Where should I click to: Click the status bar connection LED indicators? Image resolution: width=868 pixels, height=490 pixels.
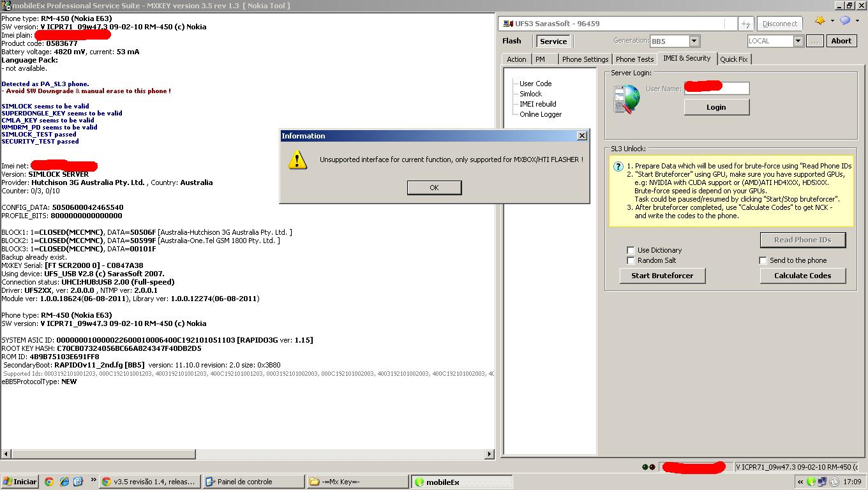tap(648, 467)
